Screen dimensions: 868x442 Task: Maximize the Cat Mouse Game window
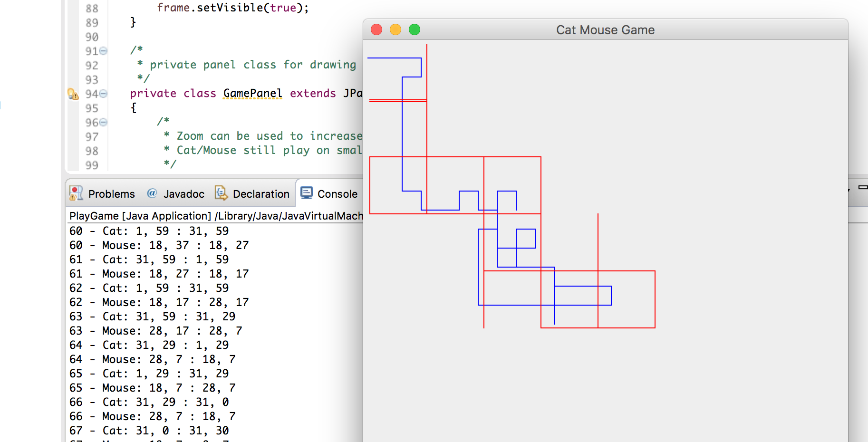click(x=415, y=29)
